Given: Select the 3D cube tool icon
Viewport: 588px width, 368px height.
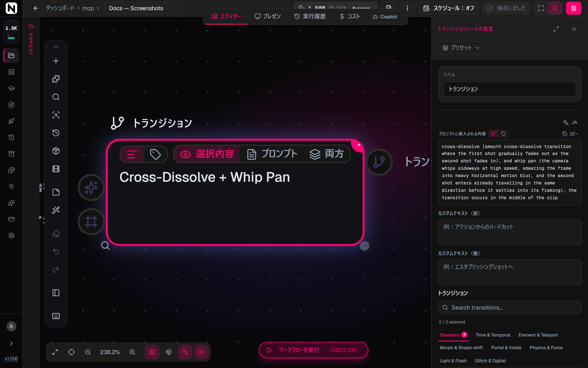Looking at the screenshot, I should pos(56,151).
